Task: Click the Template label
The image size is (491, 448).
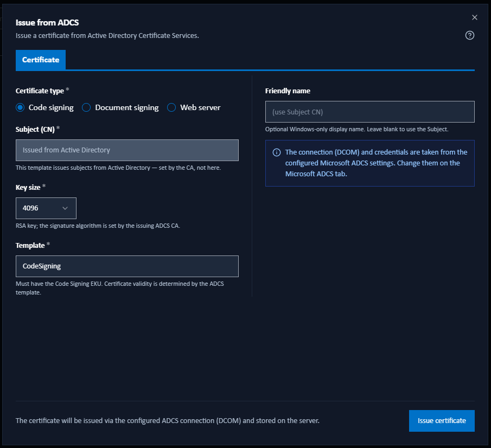Action: coord(30,246)
